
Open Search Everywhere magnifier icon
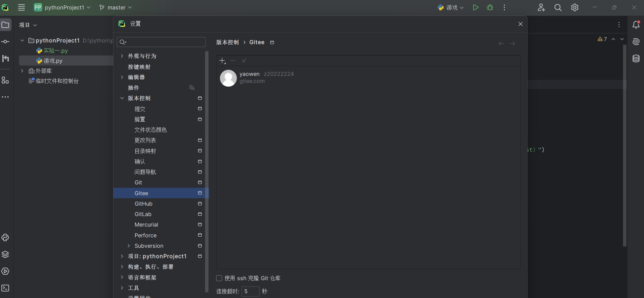[558, 7]
